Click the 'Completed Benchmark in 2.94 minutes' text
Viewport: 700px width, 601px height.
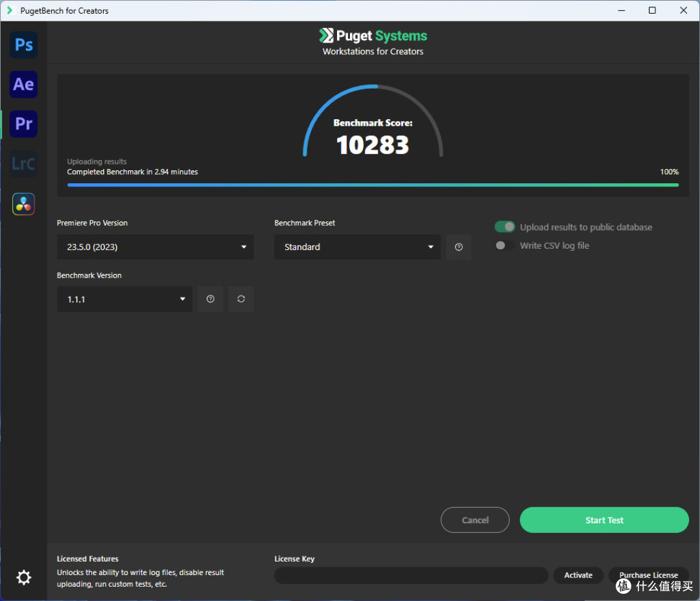pyautogui.click(x=132, y=172)
